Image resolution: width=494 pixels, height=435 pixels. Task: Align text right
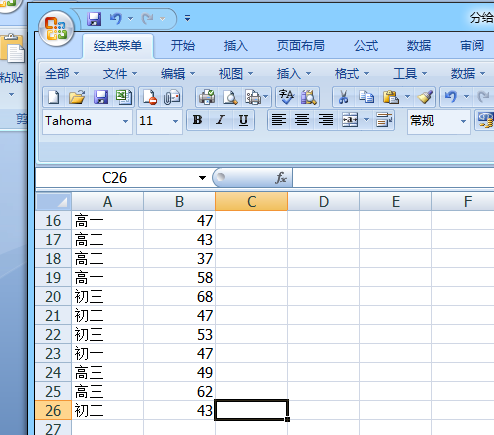point(326,120)
